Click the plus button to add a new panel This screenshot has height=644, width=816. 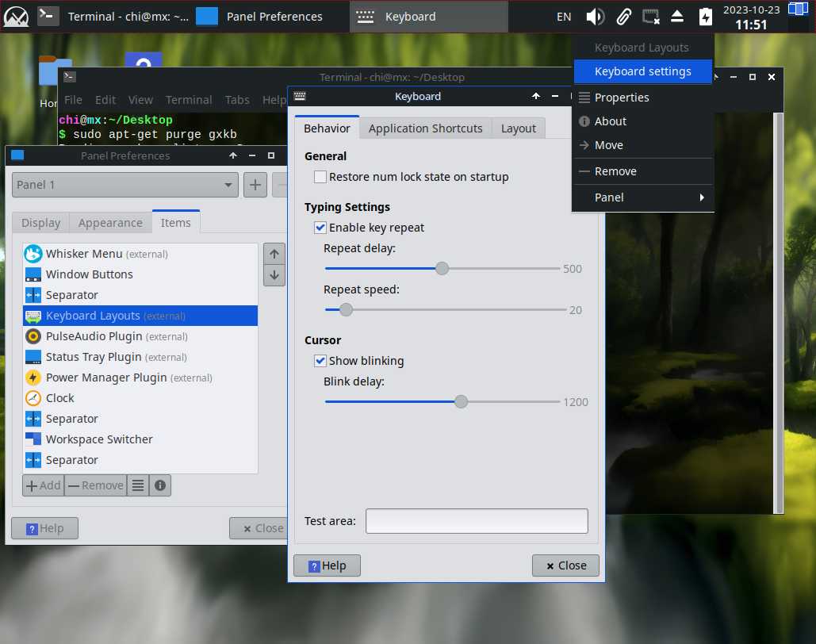[x=255, y=185]
